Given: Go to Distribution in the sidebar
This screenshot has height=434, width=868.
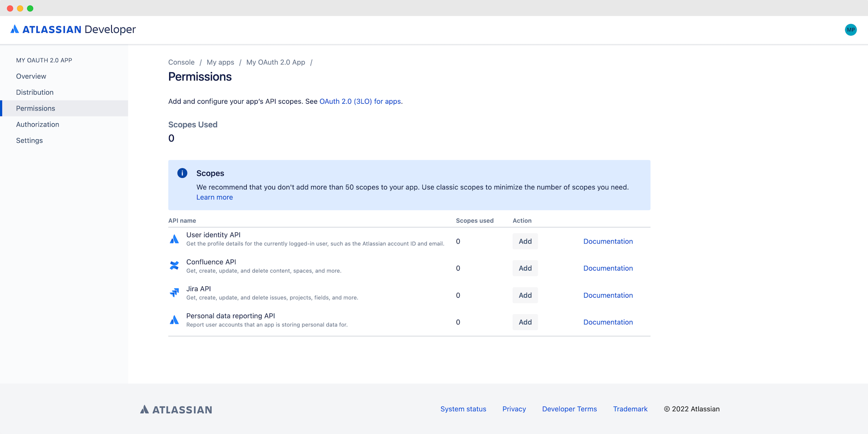Looking at the screenshot, I should pos(64,92).
